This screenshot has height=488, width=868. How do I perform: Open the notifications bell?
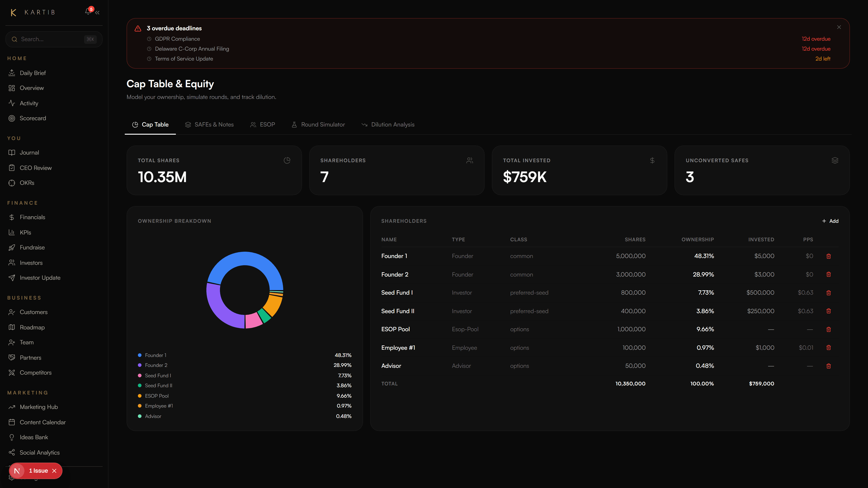[88, 12]
